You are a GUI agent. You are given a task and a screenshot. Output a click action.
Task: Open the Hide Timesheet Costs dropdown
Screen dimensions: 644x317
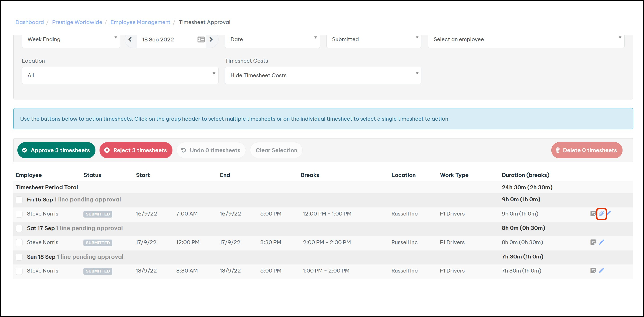[x=323, y=75]
